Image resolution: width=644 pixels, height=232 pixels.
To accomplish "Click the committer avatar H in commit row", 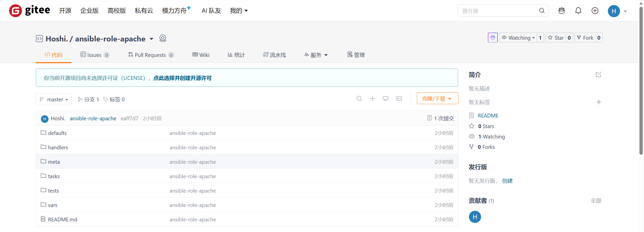I will [x=44, y=119].
